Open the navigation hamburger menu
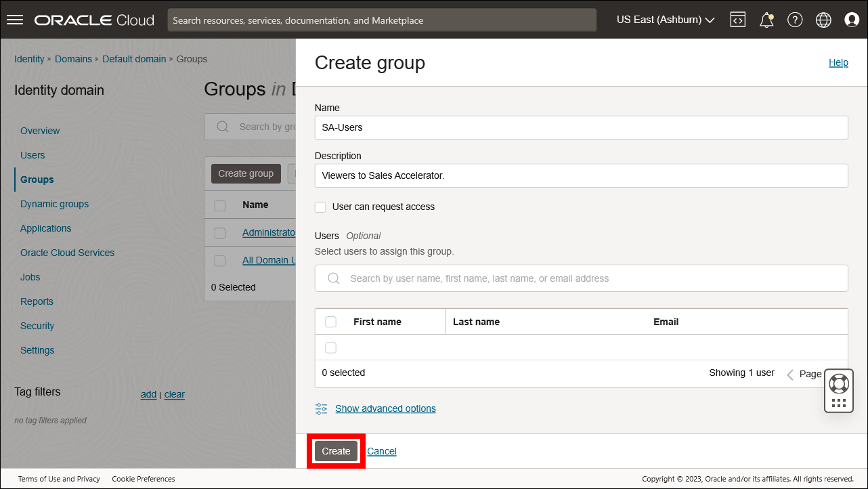The height and width of the screenshot is (489, 868). 14,19
